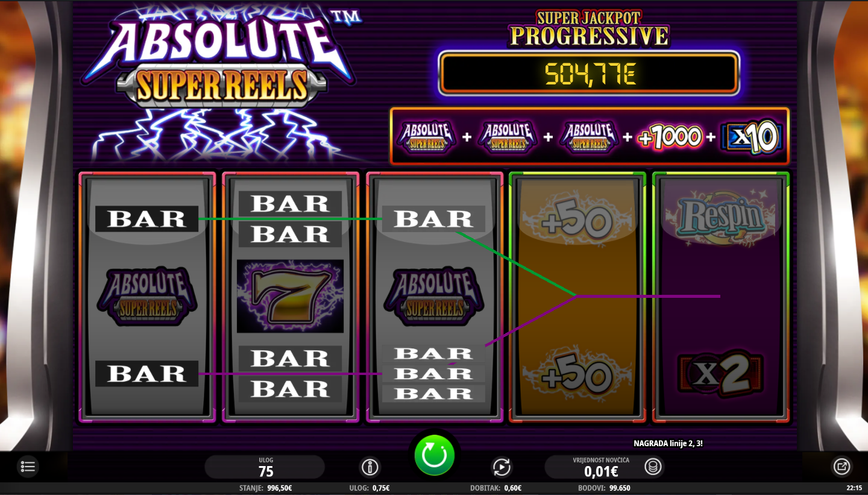Toggle the autoplay icon

point(502,467)
